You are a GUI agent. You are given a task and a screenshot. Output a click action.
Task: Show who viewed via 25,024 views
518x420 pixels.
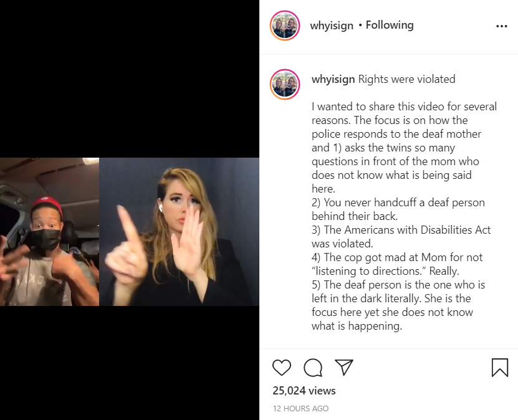tap(304, 391)
